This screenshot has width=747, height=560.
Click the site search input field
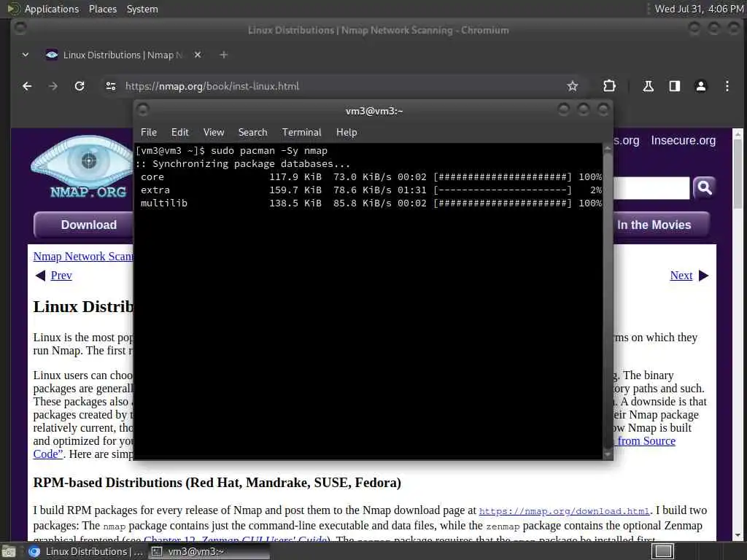(651, 187)
